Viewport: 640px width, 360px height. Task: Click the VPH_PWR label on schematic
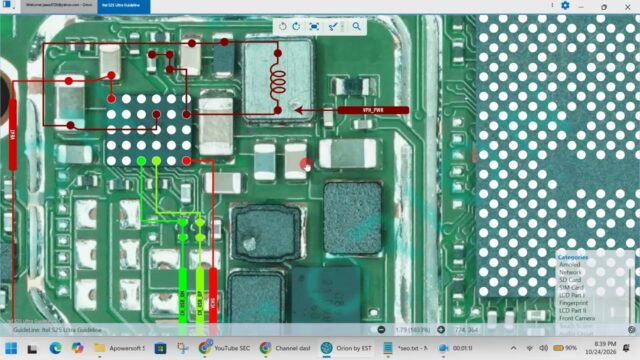click(373, 110)
